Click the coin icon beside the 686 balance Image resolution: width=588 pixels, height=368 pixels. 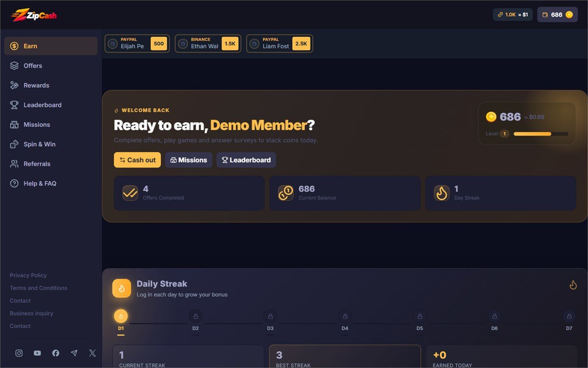point(491,117)
